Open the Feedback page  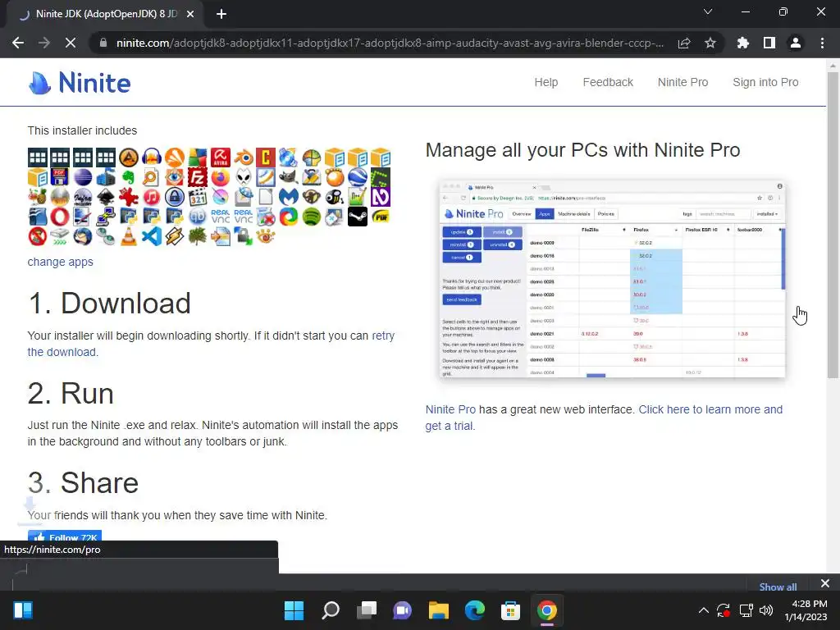(608, 82)
